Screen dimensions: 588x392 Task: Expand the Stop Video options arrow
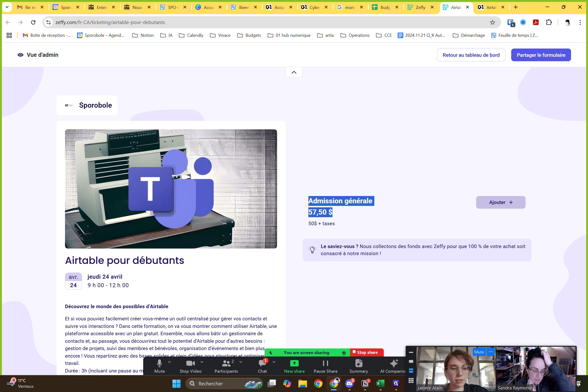tap(202, 362)
